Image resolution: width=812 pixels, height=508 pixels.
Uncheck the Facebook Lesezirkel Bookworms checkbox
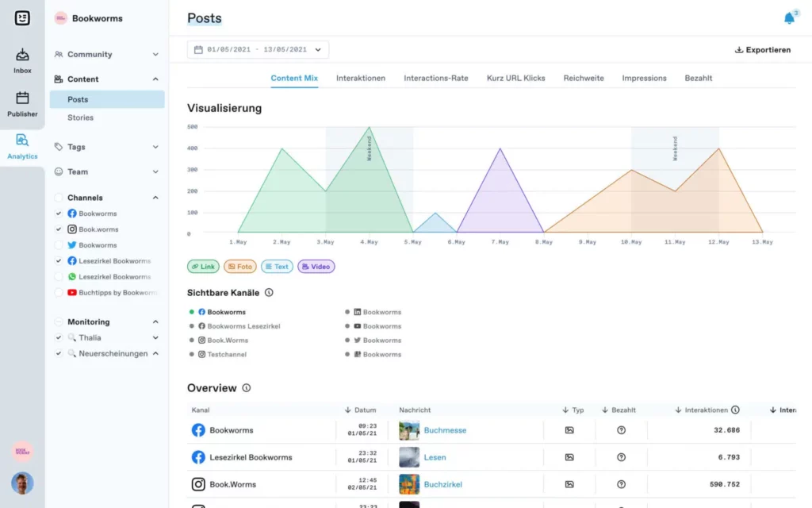coord(59,260)
